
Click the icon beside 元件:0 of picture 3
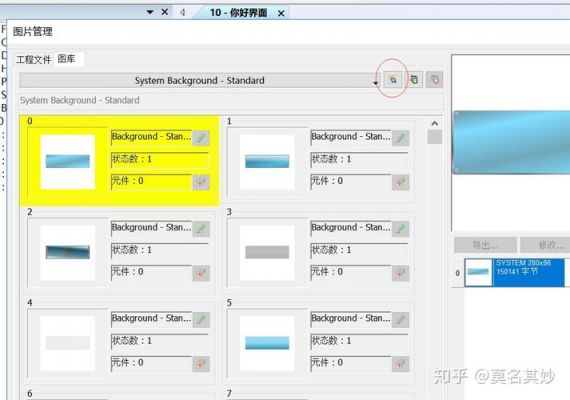(400, 273)
